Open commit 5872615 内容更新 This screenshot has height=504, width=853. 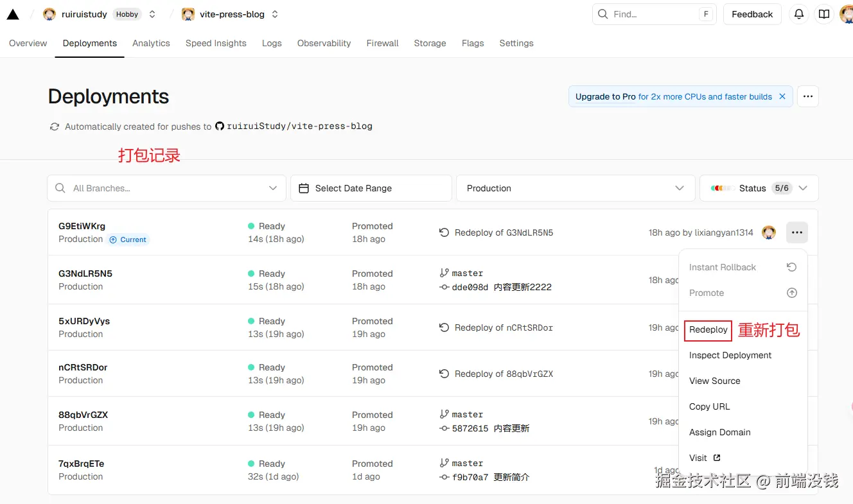click(x=491, y=428)
